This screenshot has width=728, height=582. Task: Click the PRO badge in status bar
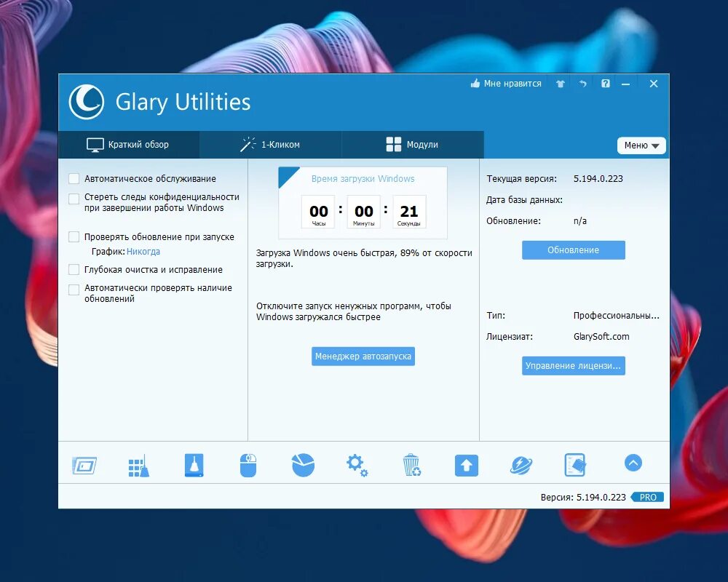click(x=647, y=497)
